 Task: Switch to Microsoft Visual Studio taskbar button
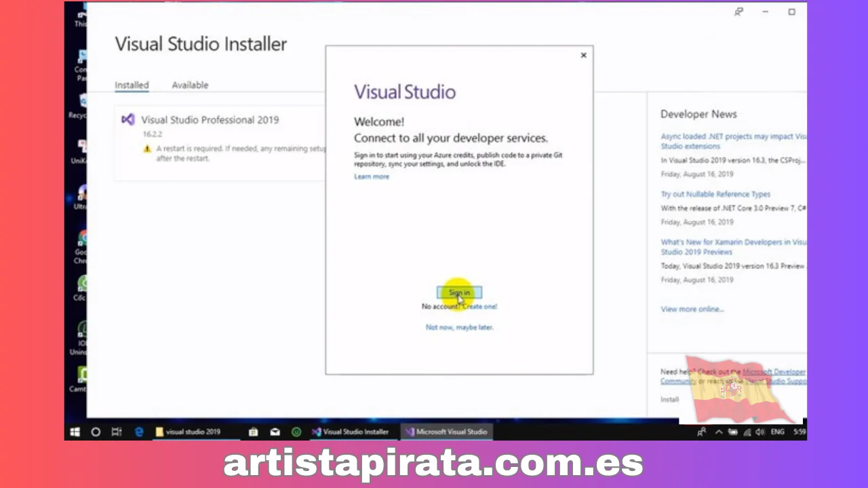(447, 432)
